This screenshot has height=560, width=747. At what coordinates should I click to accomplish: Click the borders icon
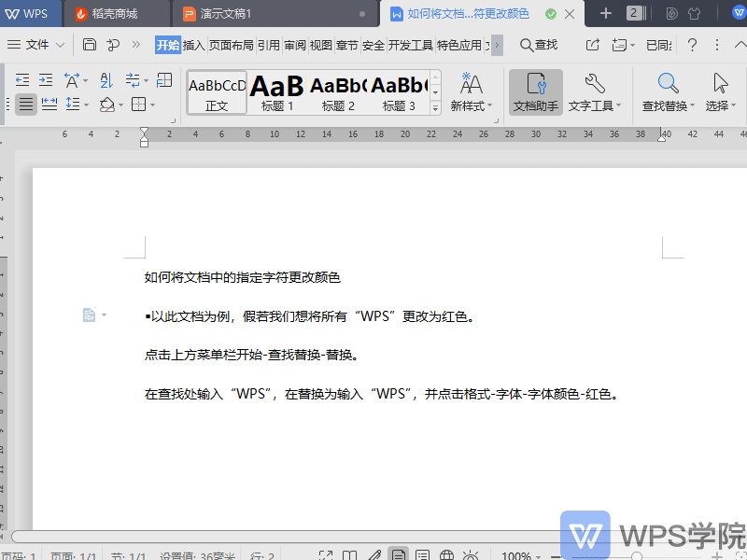pyautogui.click(x=138, y=104)
